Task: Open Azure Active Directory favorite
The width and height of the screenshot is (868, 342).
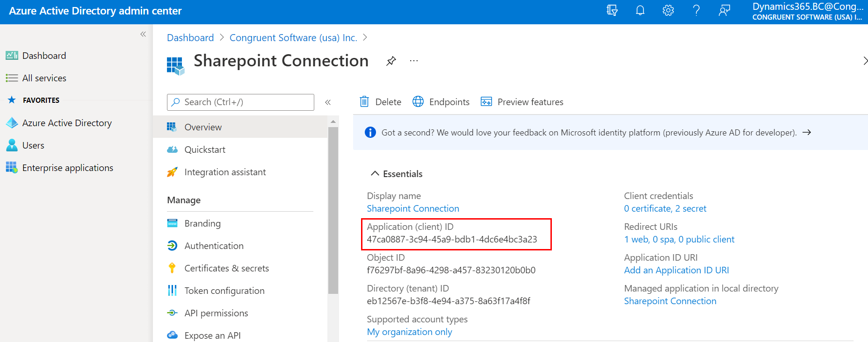Action: pyautogui.click(x=67, y=123)
